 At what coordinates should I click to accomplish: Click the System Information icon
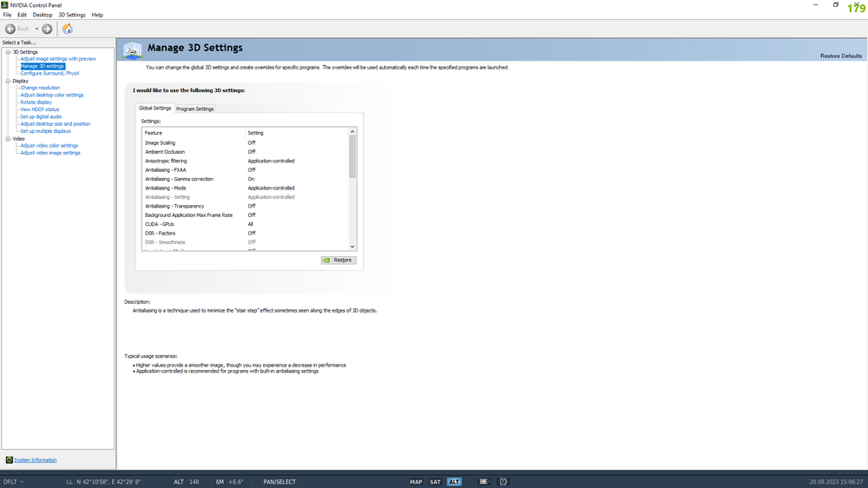pyautogui.click(x=9, y=459)
